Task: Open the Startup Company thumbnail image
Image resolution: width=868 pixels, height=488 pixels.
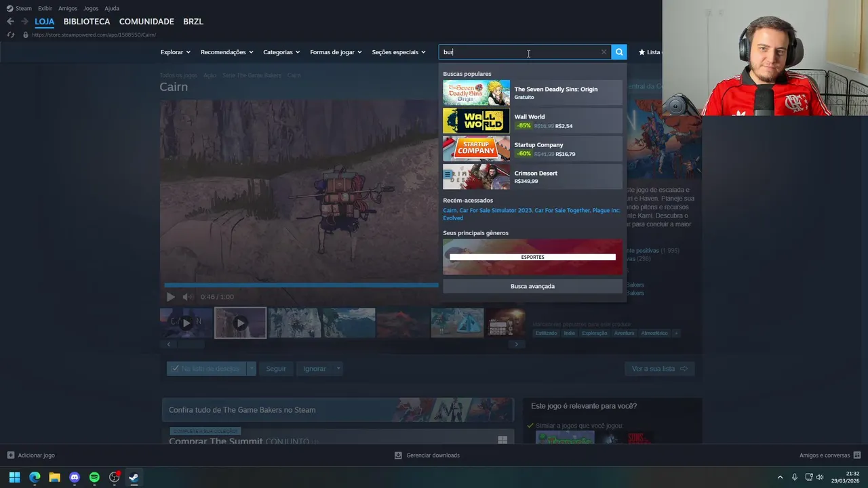Action: (476, 149)
